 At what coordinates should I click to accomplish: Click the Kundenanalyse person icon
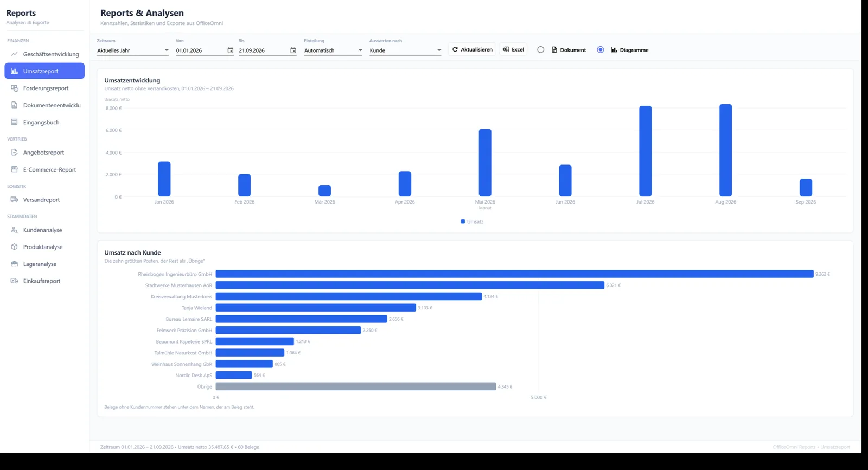pos(14,230)
